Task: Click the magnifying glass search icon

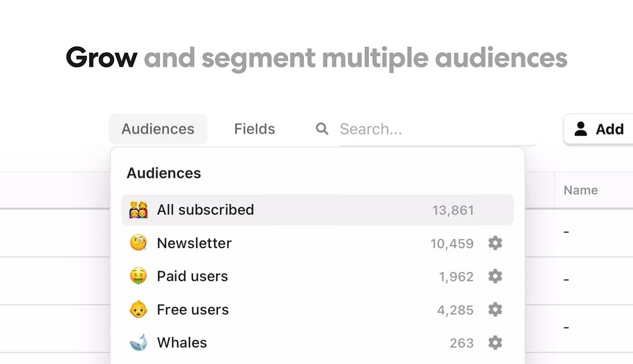Action: pyautogui.click(x=322, y=129)
